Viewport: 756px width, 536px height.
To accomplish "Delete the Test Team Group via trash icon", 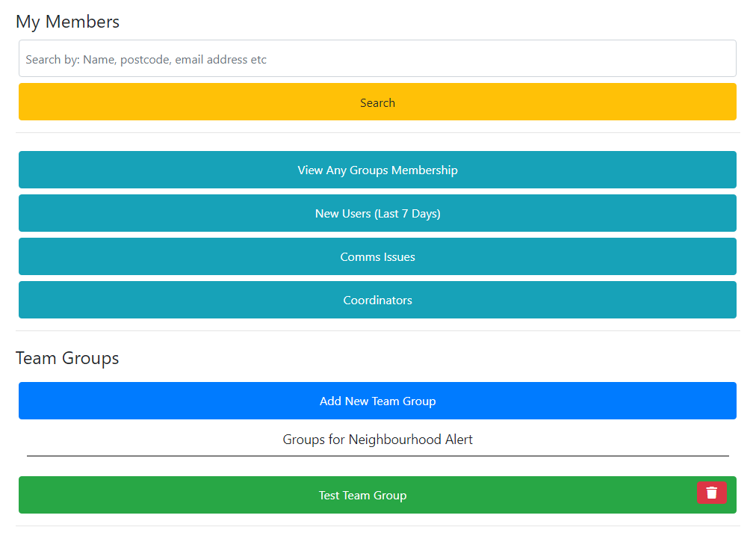I will tap(711, 493).
